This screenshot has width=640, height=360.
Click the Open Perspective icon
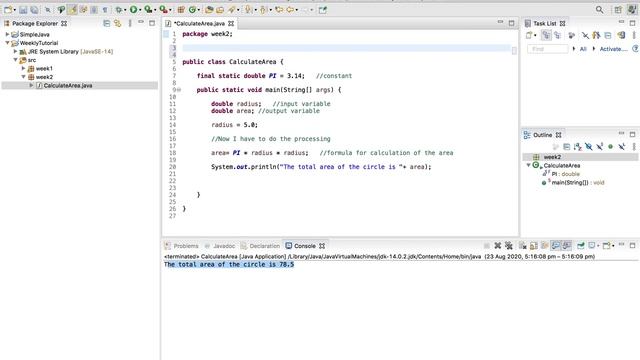point(618,10)
